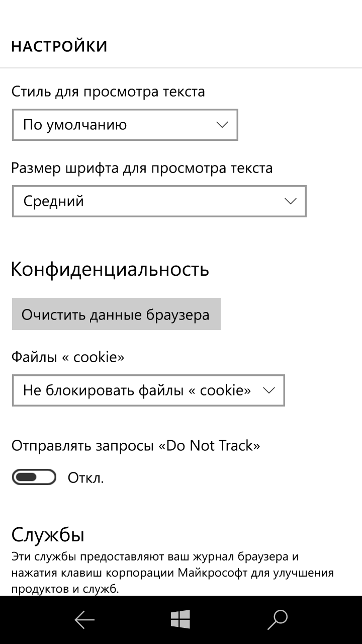
Task: Click chevron arrow beside "Средний"
Action: click(x=290, y=201)
